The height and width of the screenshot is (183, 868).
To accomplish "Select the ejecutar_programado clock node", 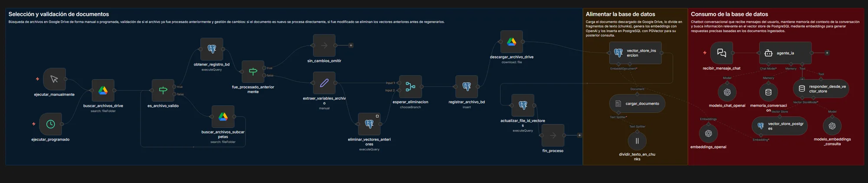I will click(x=50, y=124).
